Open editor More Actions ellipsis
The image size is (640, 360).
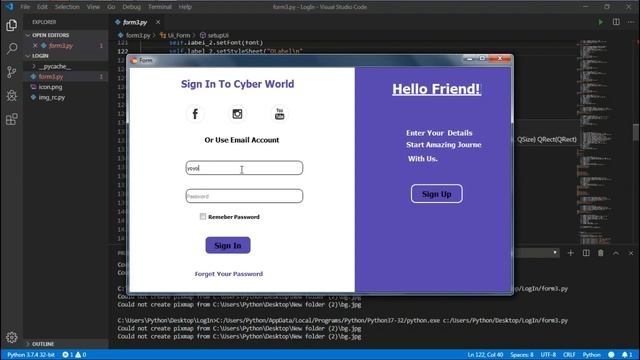pos(631,22)
